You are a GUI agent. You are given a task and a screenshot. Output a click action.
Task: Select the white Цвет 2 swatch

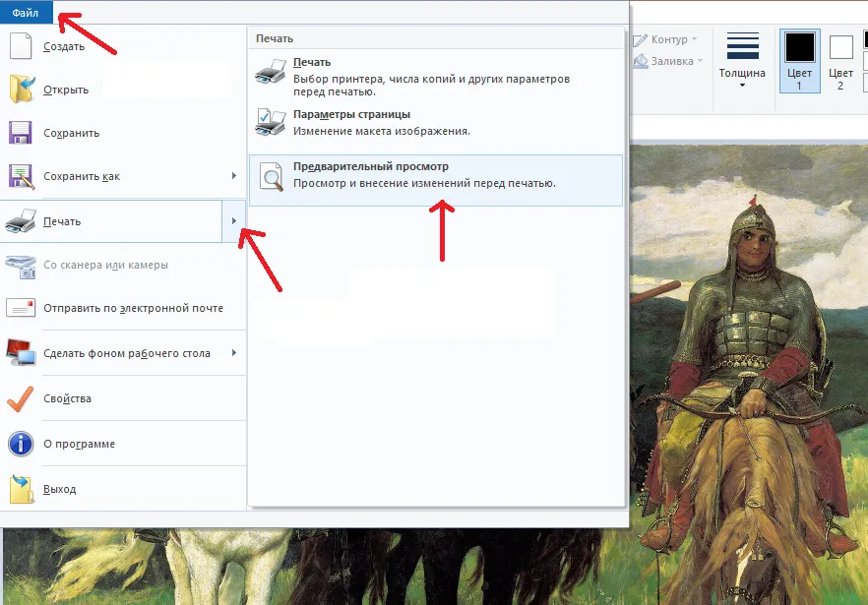[840, 47]
